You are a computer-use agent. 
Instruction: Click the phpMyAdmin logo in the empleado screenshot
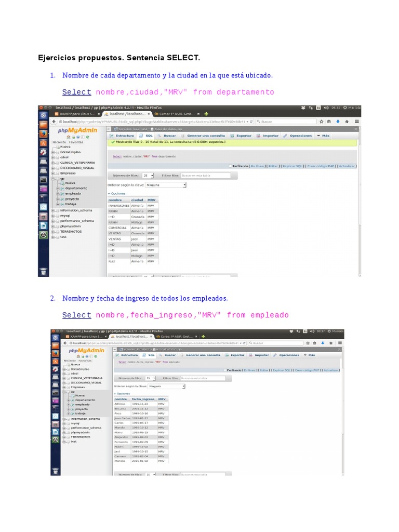click(87, 351)
